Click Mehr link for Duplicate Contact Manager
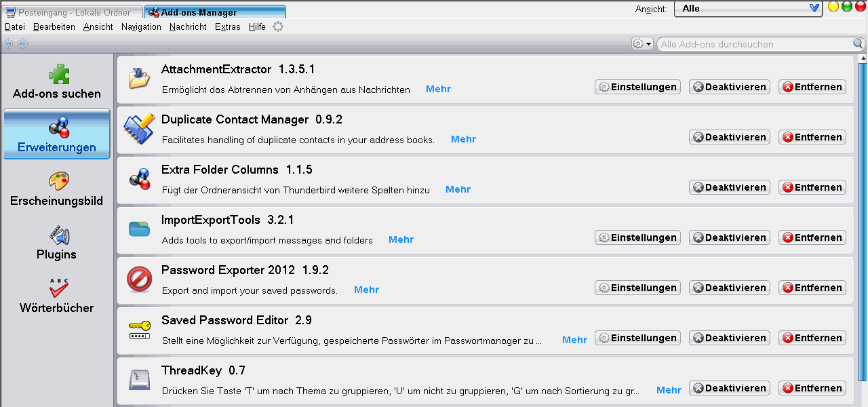This screenshot has height=407, width=868. pyautogui.click(x=463, y=139)
